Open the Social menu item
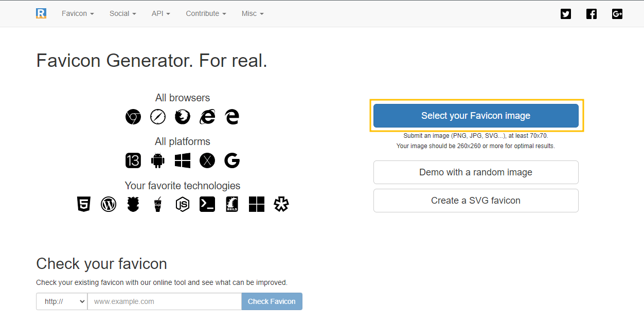644x324 pixels. click(x=122, y=13)
